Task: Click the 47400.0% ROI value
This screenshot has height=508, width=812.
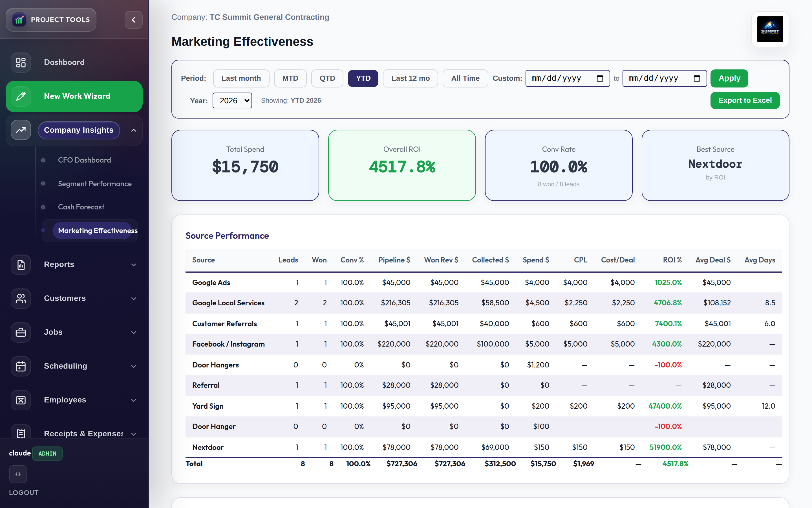Action: click(665, 406)
